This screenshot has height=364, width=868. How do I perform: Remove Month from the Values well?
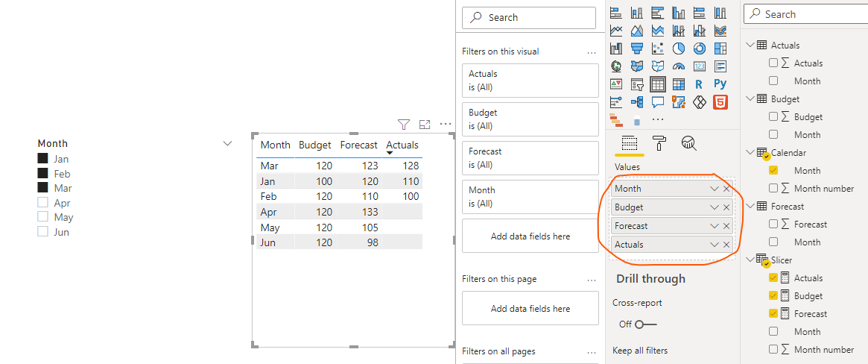pos(726,189)
